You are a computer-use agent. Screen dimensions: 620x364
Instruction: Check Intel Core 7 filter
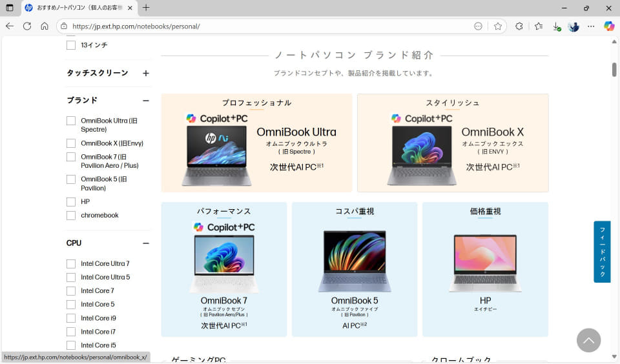[x=71, y=291]
